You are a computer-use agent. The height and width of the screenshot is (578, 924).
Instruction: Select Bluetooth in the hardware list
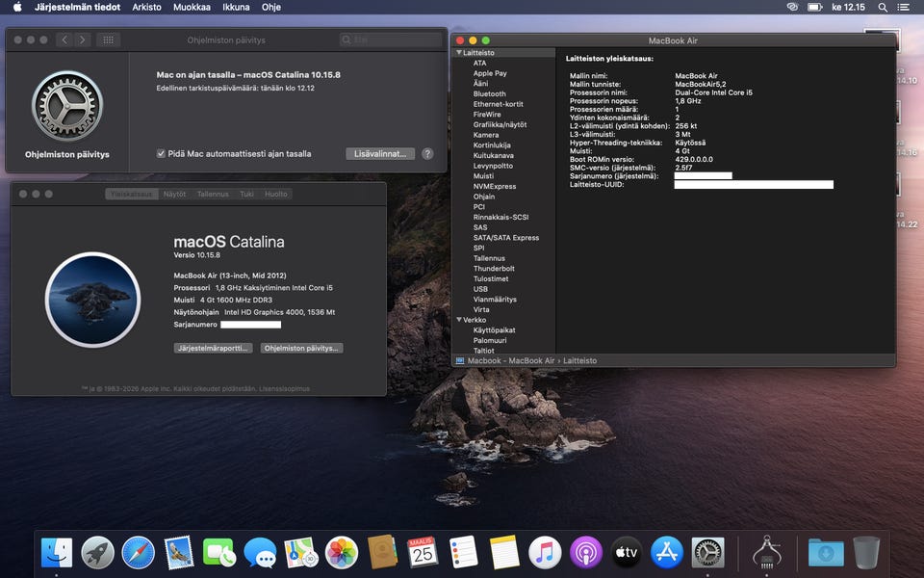click(x=489, y=94)
